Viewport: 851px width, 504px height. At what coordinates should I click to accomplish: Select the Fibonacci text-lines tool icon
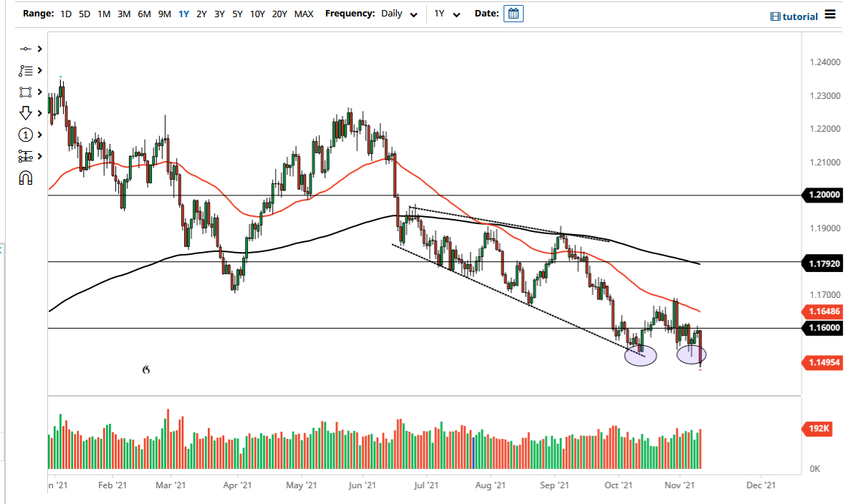click(x=26, y=70)
